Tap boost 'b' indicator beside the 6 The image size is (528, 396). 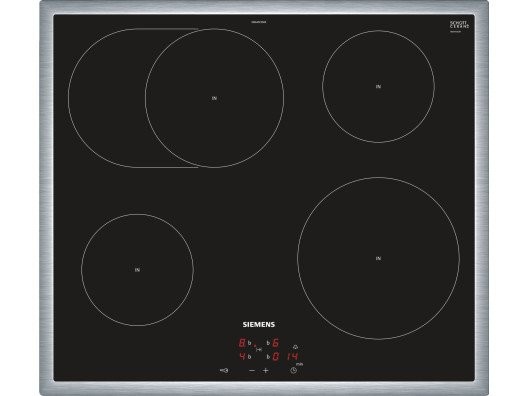click(268, 343)
